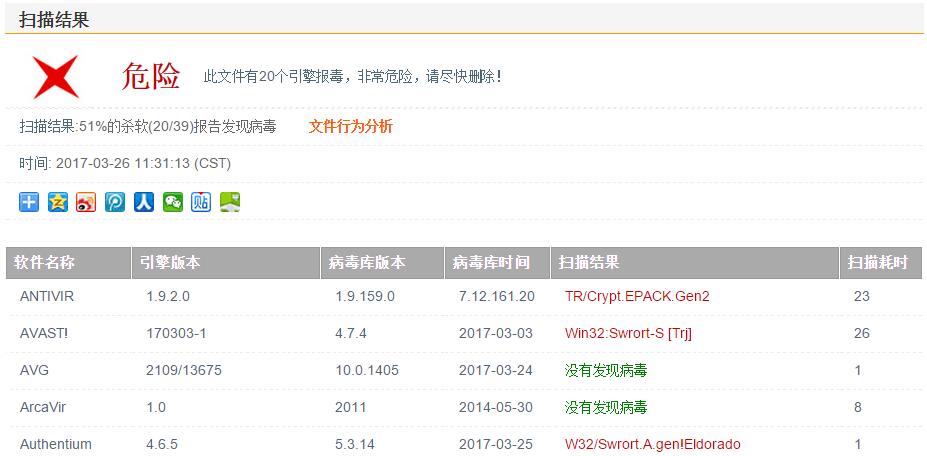Click the 20个引擎报毒 warning message
This screenshot has width=927, height=456.
click(352, 77)
